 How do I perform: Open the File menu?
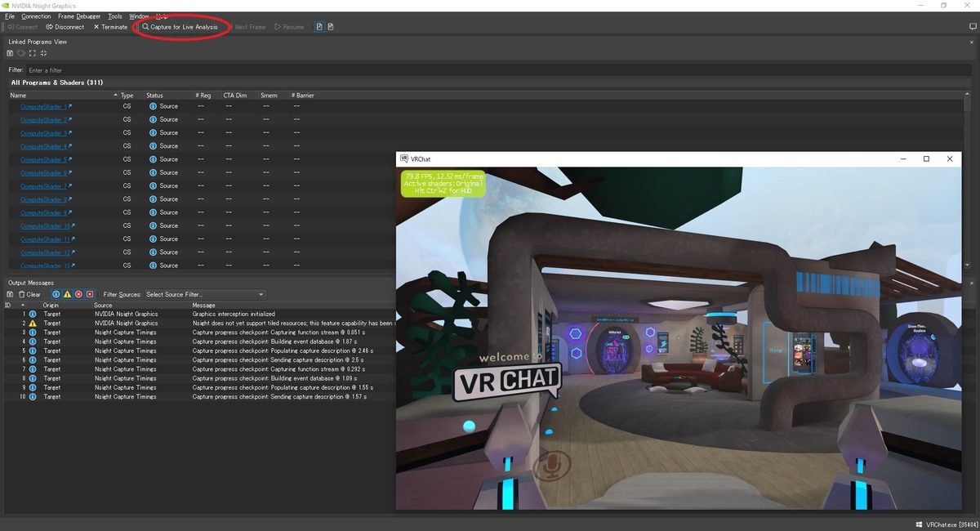10,16
